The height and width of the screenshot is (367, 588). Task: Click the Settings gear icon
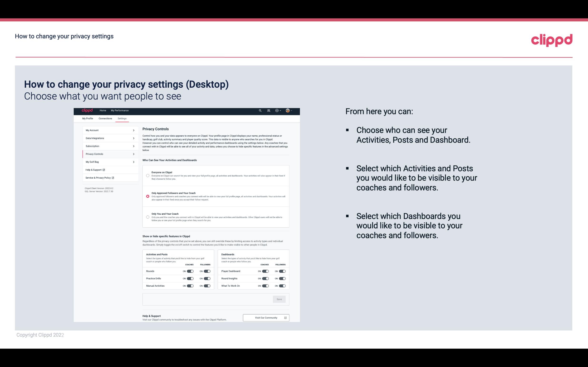click(122, 118)
